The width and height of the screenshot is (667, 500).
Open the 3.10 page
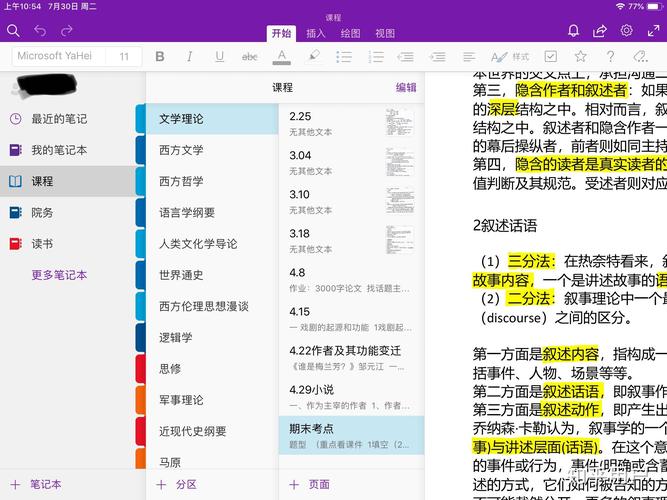click(351, 201)
